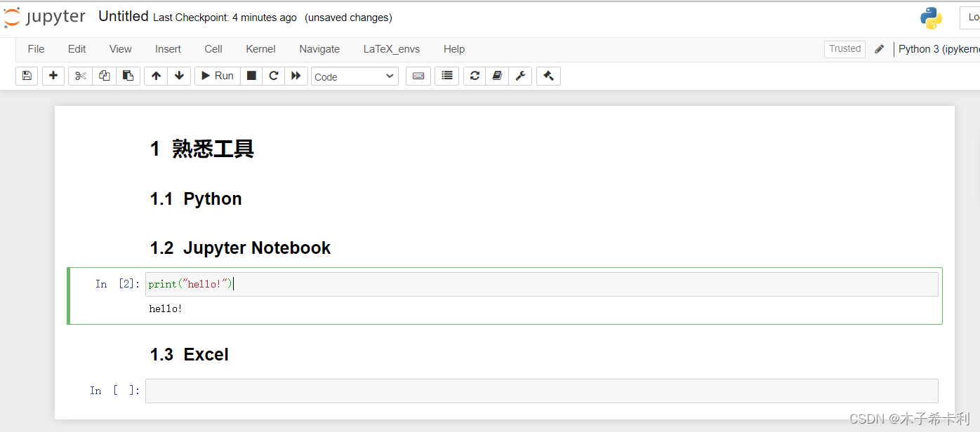
Task: Open the Code cell type dropdown
Action: [355, 76]
